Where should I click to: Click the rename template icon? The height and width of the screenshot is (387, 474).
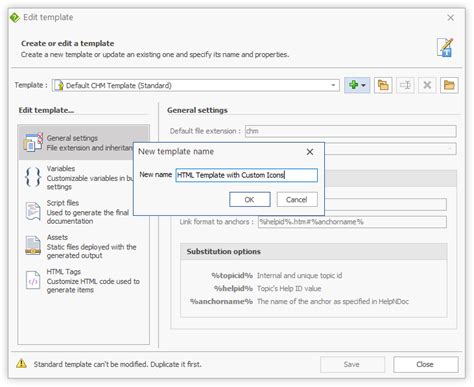point(405,85)
